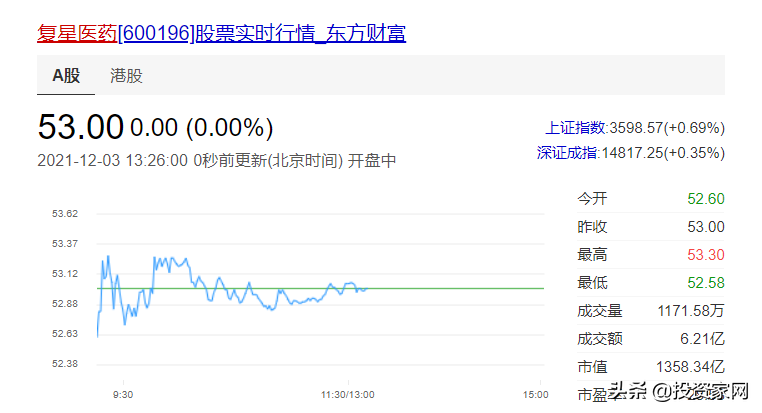Click the 市值 value 1358.34亿
This screenshot has width=762, height=413.
pyautogui.click(x=690, y=366)
